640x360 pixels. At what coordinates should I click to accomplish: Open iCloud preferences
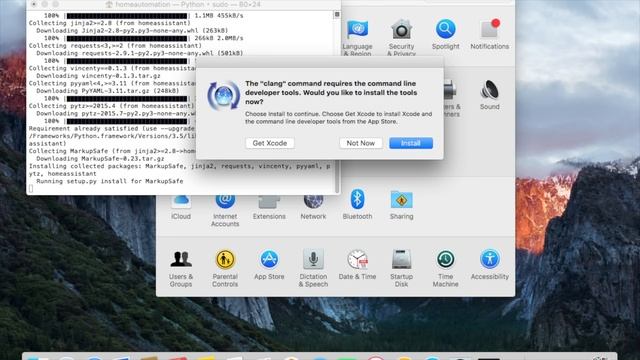[x=181, y=208]
